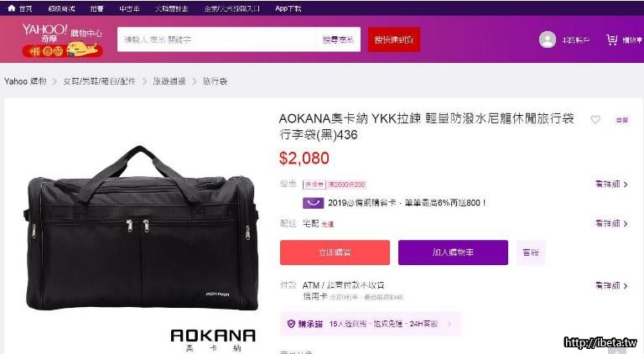The height and width of the screenshot is (354, 644).
Task: Click the purple shopping card promo icon
Action: pos(313,203)
